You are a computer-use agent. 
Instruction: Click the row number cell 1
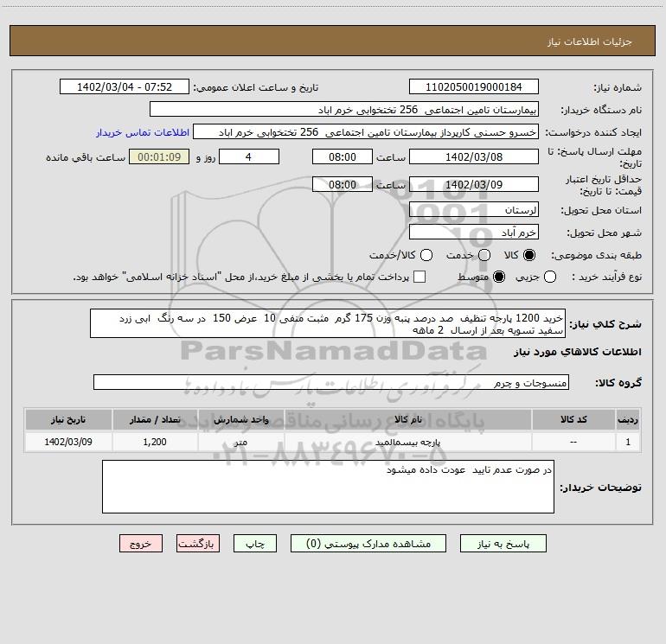click(628, 442)
